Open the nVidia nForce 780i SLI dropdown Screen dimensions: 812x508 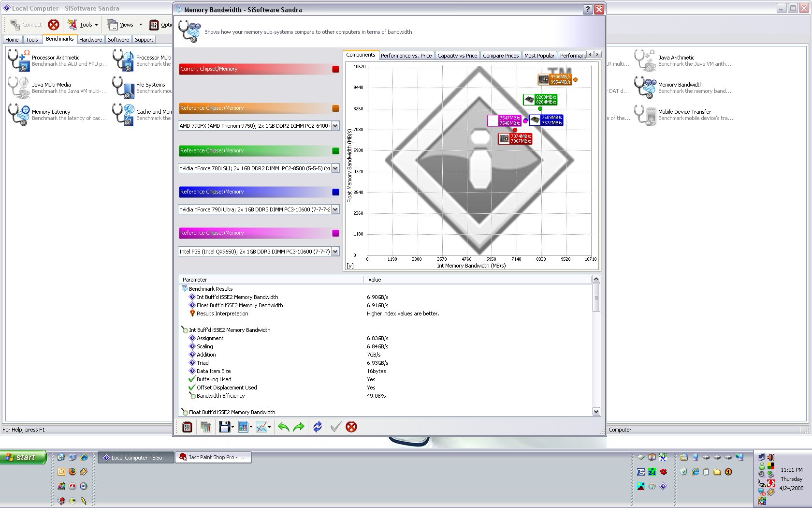(x=335, y=168)
